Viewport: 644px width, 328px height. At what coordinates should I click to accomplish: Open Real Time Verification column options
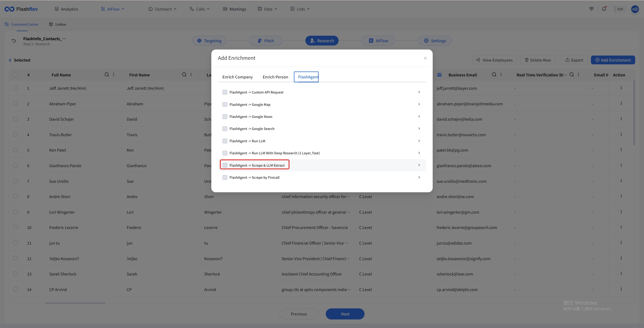(579, 75)
